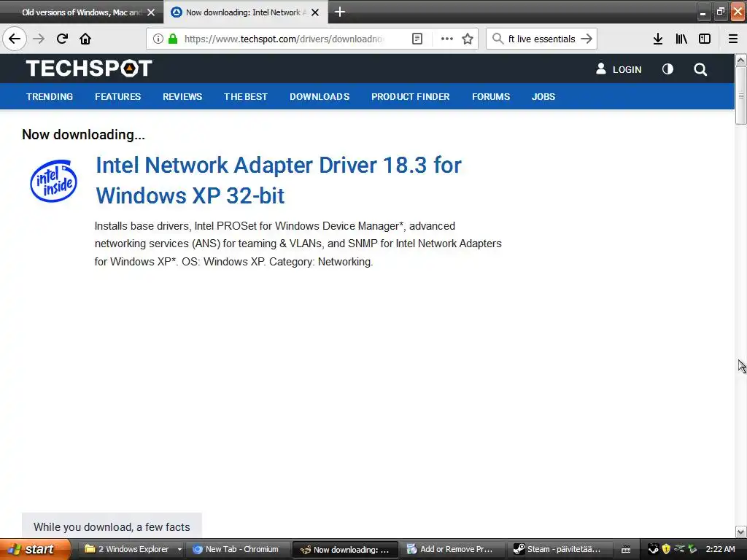
Task: Switch to Old versions of Windows tab
Action: pos(82,12)
